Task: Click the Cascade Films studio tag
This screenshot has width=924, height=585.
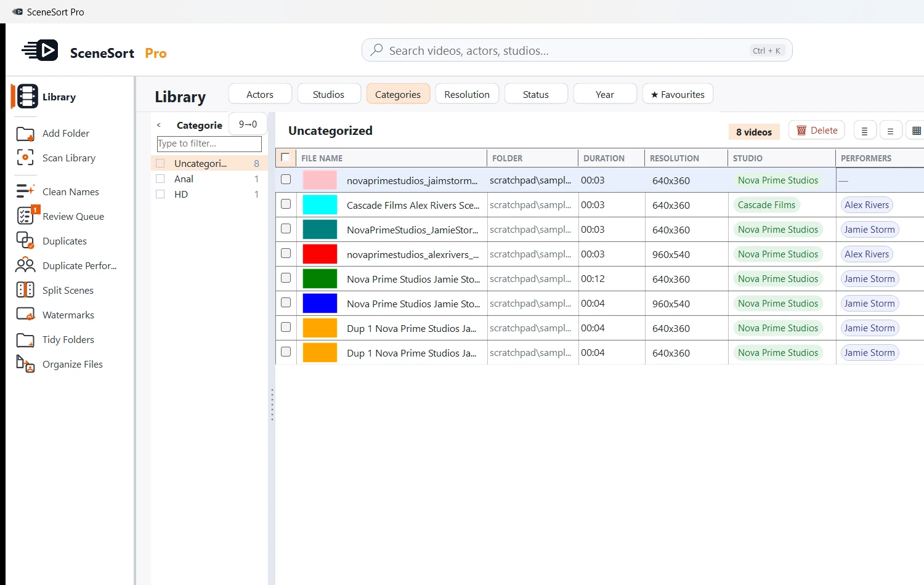Action: click(766, 205)
